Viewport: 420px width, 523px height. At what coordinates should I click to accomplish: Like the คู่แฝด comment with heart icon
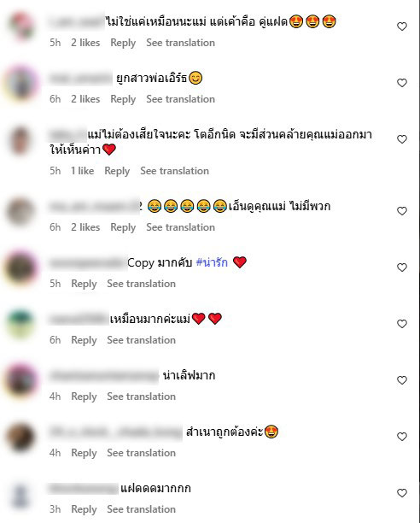(x=402, y=26)
